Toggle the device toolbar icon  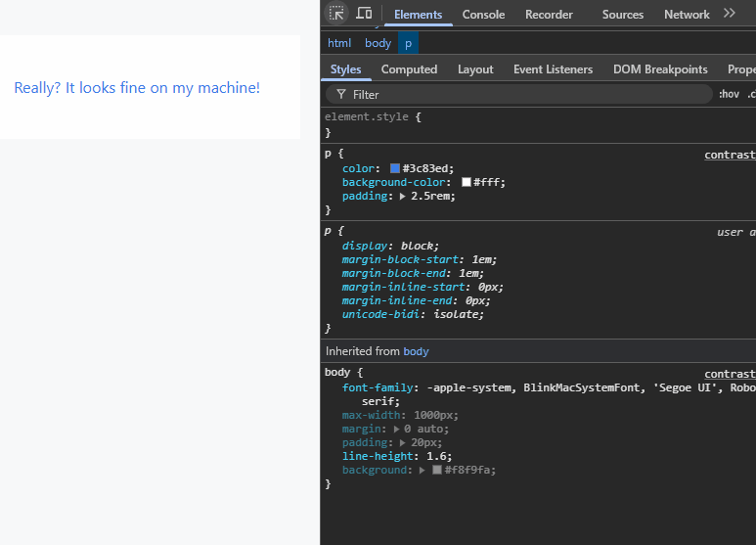click(x=364, y=13)
